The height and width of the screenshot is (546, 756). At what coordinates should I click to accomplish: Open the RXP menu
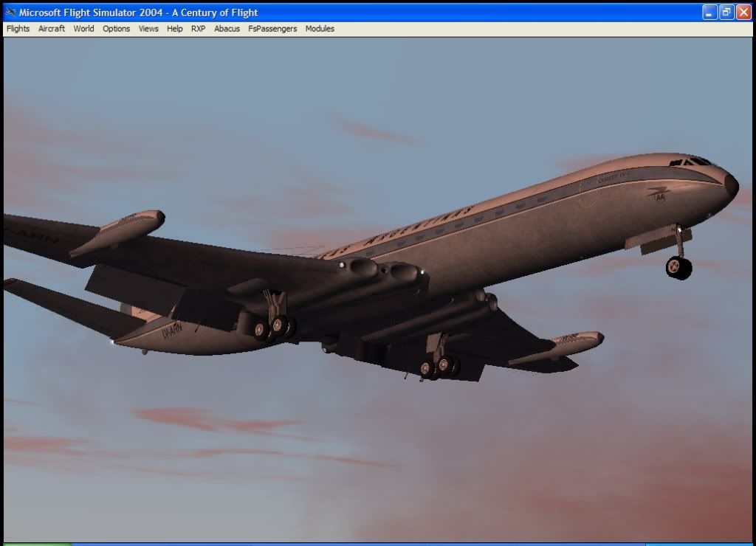pos(198,29)
